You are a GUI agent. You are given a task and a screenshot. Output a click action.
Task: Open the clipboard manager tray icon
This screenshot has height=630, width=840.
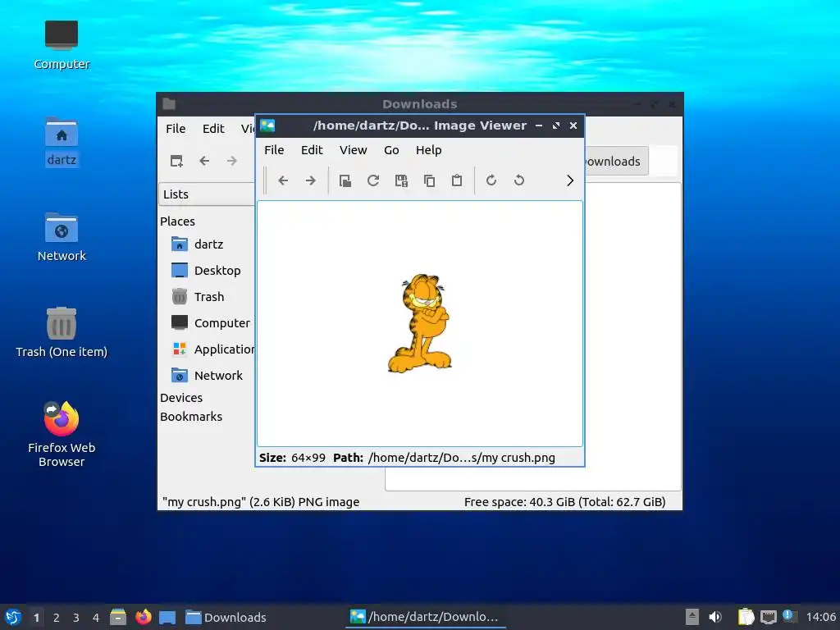(746, 617)
